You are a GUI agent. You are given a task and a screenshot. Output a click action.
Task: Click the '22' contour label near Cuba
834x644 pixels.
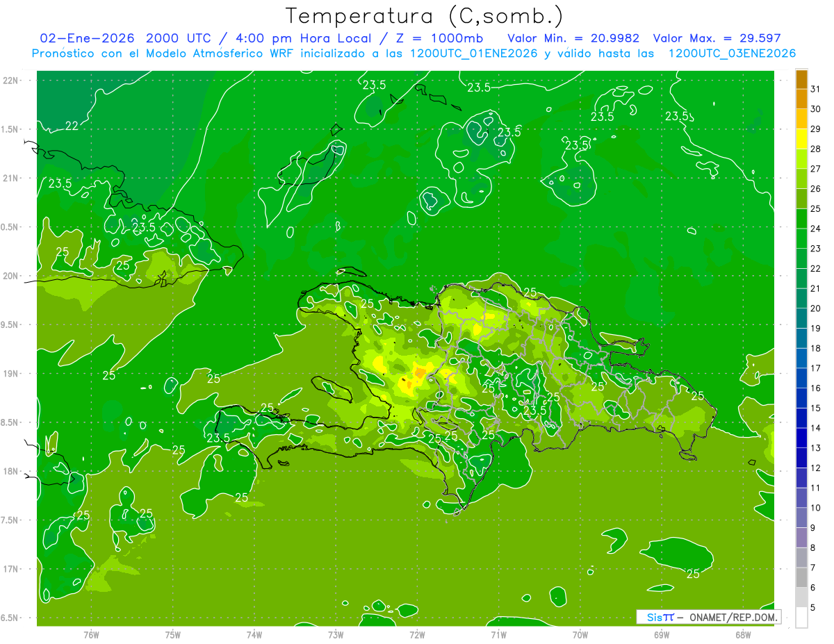72,126
